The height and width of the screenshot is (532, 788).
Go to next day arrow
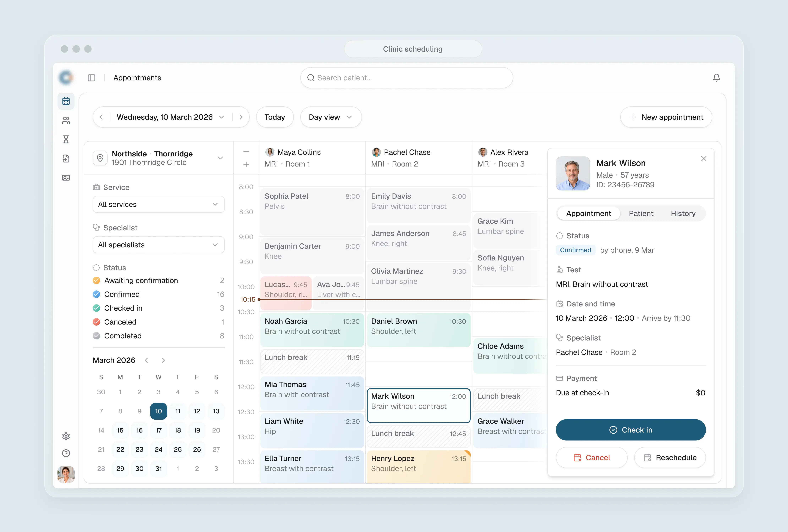pos(241,117)
